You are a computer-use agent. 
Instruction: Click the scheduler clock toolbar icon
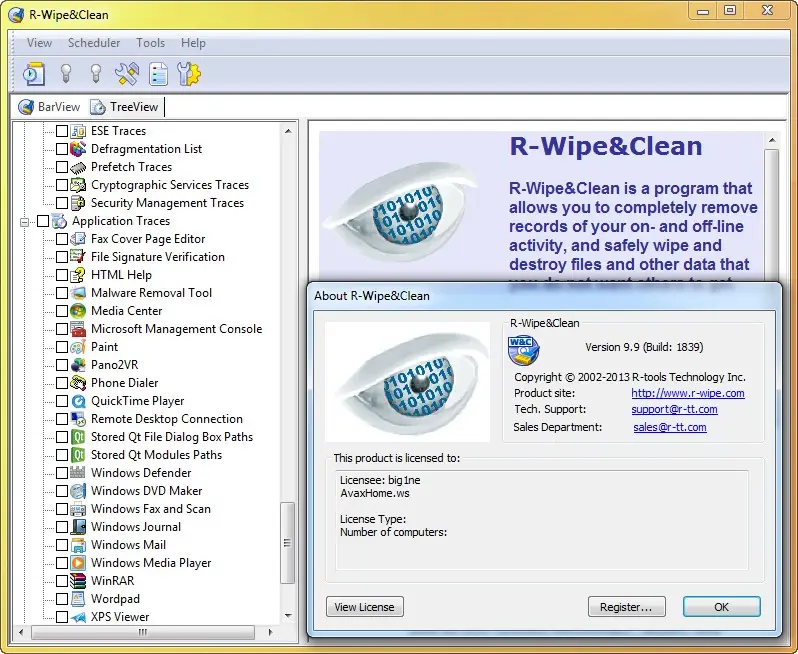[34, 74]
